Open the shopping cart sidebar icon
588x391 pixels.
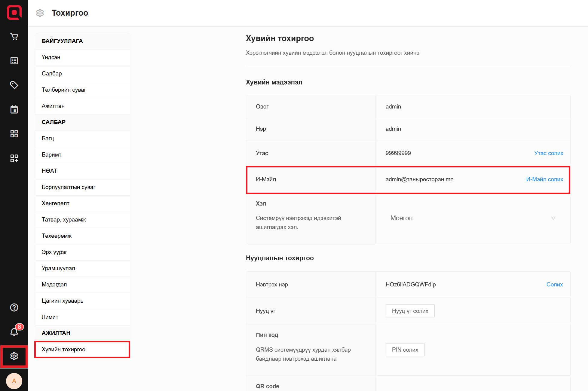[14, 36]
